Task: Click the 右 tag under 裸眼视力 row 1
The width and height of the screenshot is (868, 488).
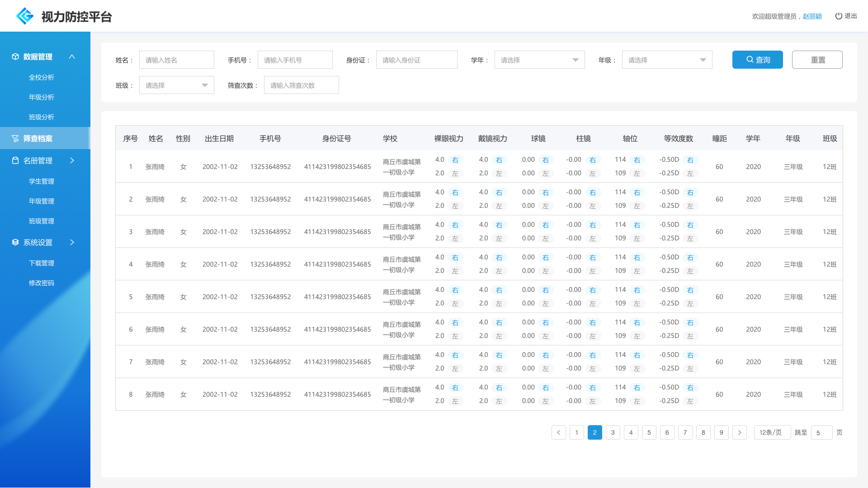Action: pos(455,160)
